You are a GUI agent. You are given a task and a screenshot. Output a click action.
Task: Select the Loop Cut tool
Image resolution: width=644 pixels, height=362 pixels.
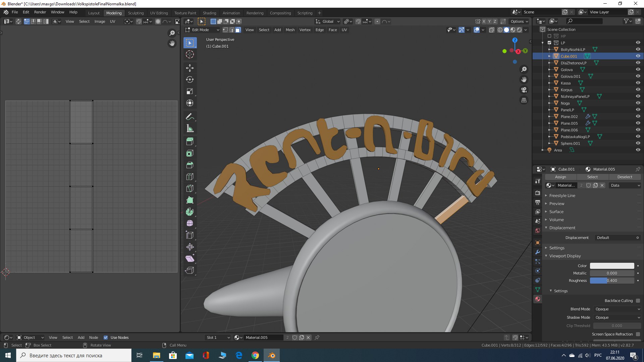tap(190, 177)
